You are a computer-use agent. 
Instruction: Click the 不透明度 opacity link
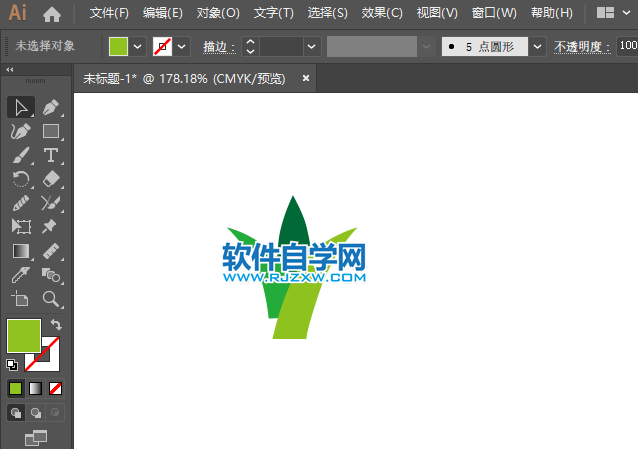coord(582,47)
